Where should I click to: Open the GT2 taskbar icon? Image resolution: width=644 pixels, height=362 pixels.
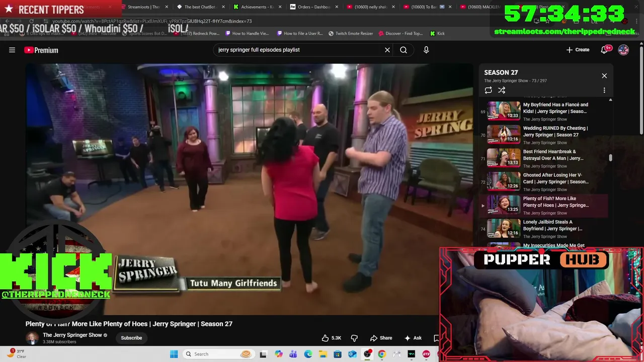click(x=426, y=354)
